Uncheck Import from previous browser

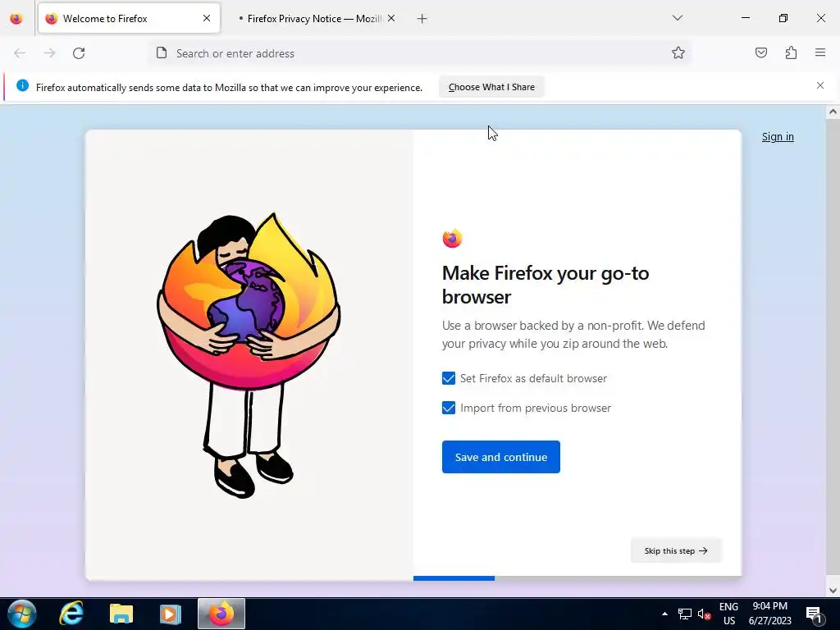pos(449,408)
